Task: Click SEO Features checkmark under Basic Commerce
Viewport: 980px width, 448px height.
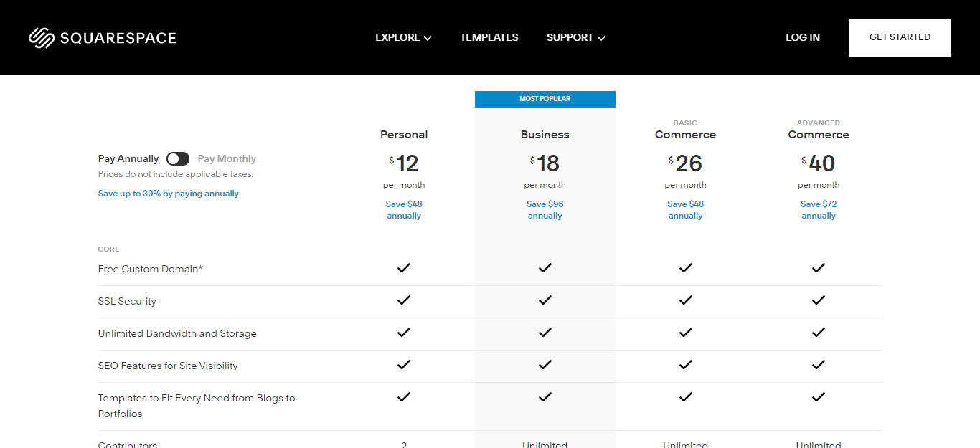Action: [686, 365]
